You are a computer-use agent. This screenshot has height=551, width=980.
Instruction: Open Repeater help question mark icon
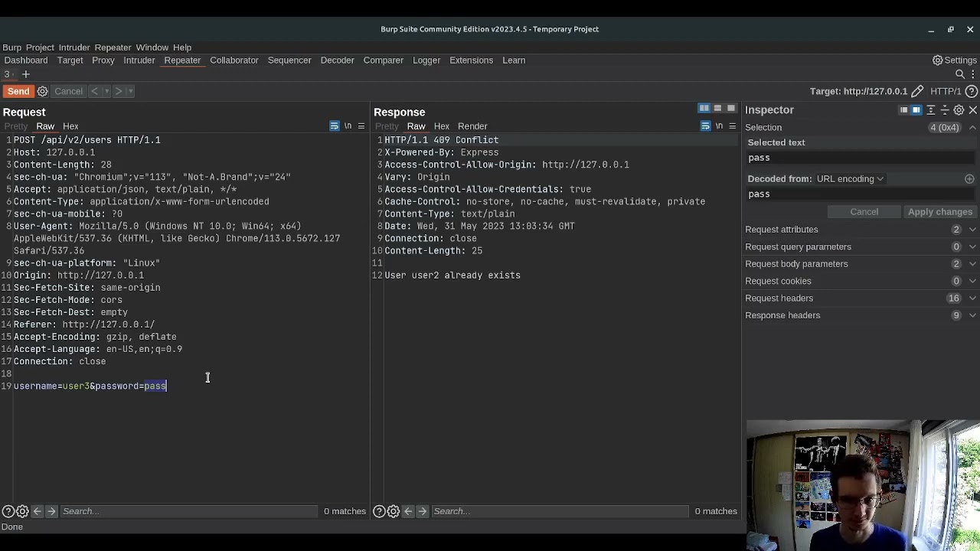pos(972,92)
